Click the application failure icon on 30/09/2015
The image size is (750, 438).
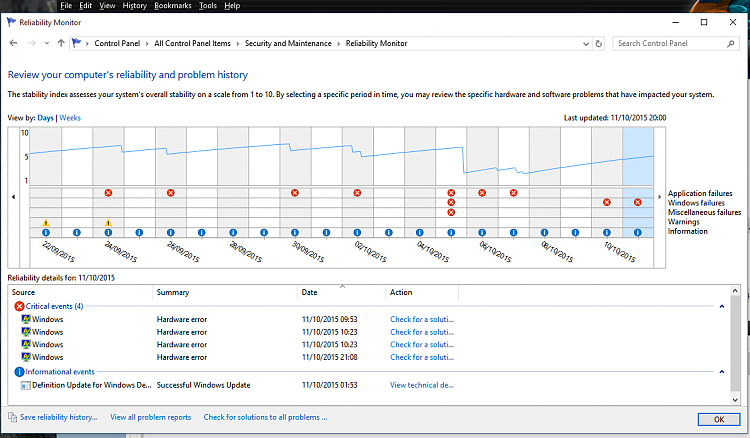pyautogui.click(x=295, y=193)
